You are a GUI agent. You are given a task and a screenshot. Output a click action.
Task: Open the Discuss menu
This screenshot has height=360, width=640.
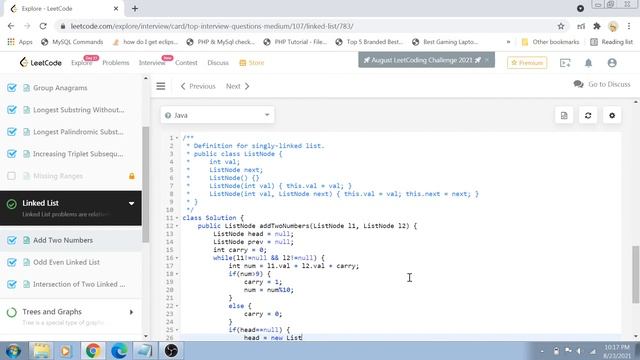(x=218, y=62)
